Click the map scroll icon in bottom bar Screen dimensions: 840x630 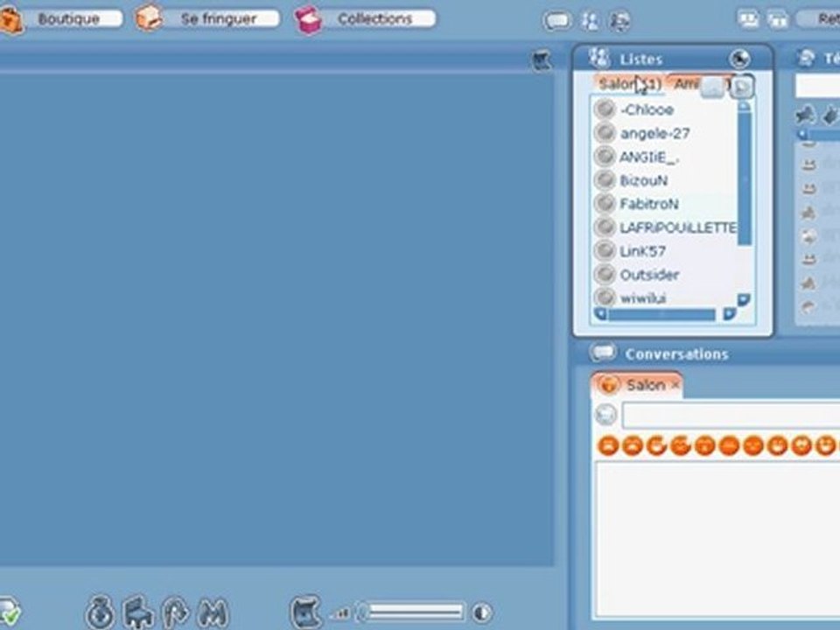pos(306,612)
